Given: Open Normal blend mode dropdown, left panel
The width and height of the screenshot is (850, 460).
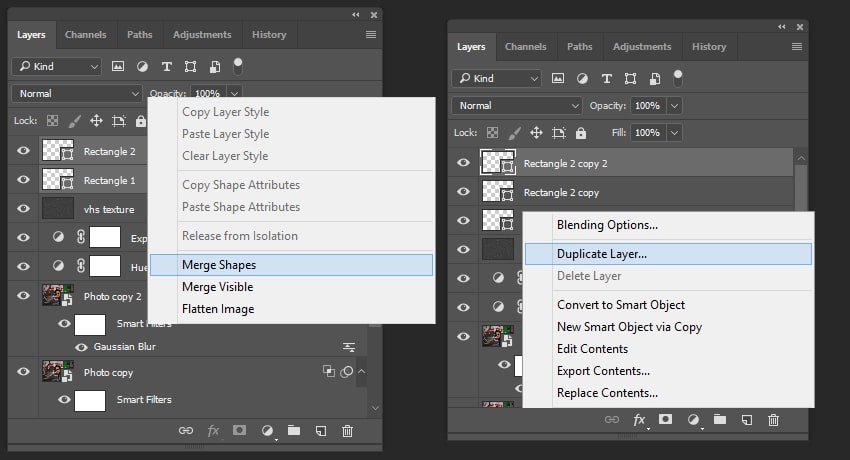Looking at the screenshot, I should 78,93.
